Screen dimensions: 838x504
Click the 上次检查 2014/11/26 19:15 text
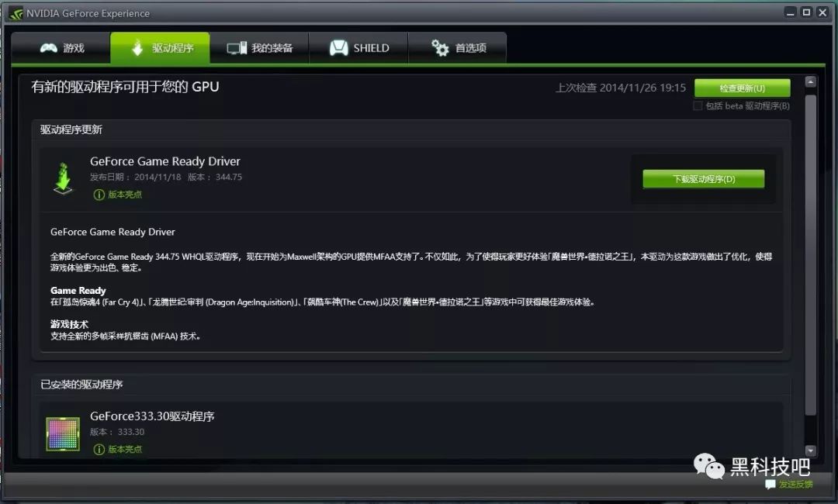(621, 88)
